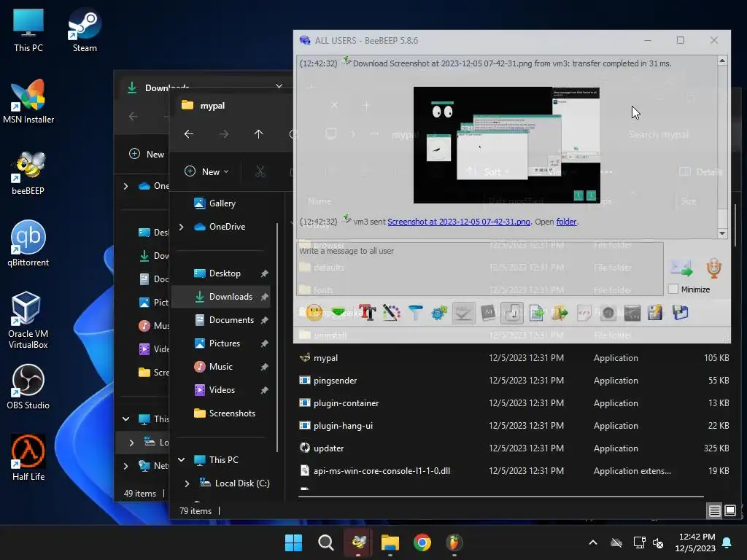Click New button in the Downloads window

click(x=147, y=154)
